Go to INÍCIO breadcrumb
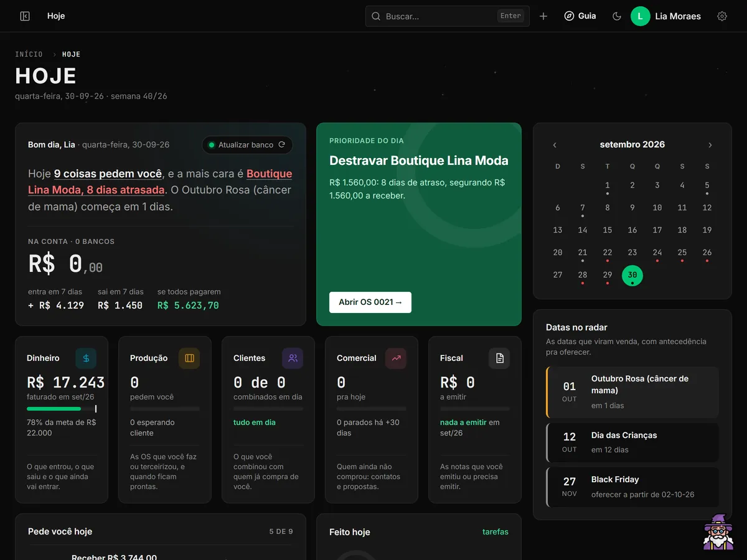The width and height of the screenshot is (747, 560). click(29, 54)
